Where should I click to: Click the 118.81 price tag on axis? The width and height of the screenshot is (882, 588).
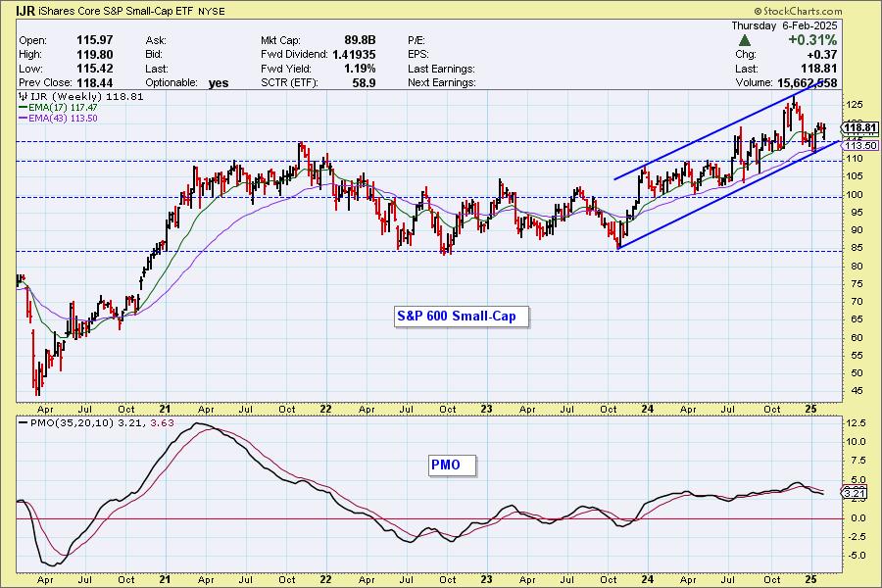[x=860, y=127]
